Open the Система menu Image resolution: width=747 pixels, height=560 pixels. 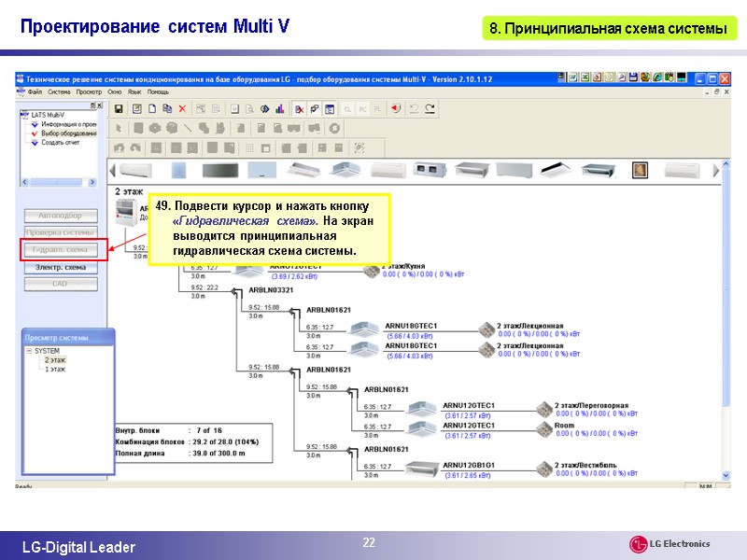[x=59, y=91]
